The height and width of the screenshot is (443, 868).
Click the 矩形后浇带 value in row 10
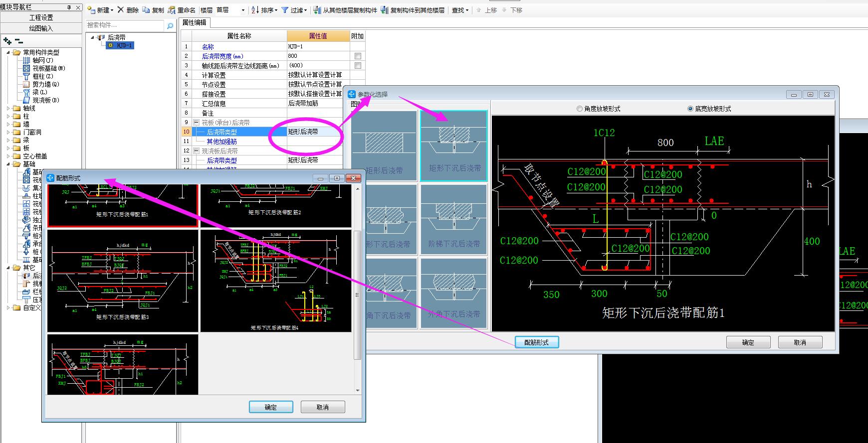pyautogui.click(x=318, y=132)
